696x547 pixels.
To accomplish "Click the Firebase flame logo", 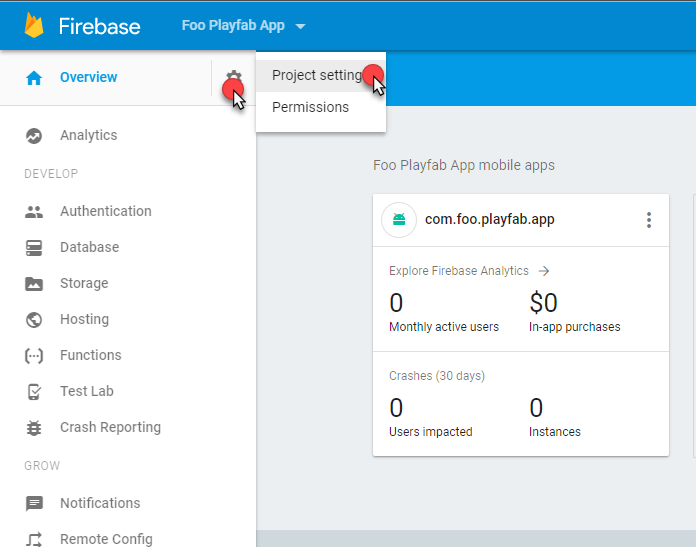I will tap(34, 25).
